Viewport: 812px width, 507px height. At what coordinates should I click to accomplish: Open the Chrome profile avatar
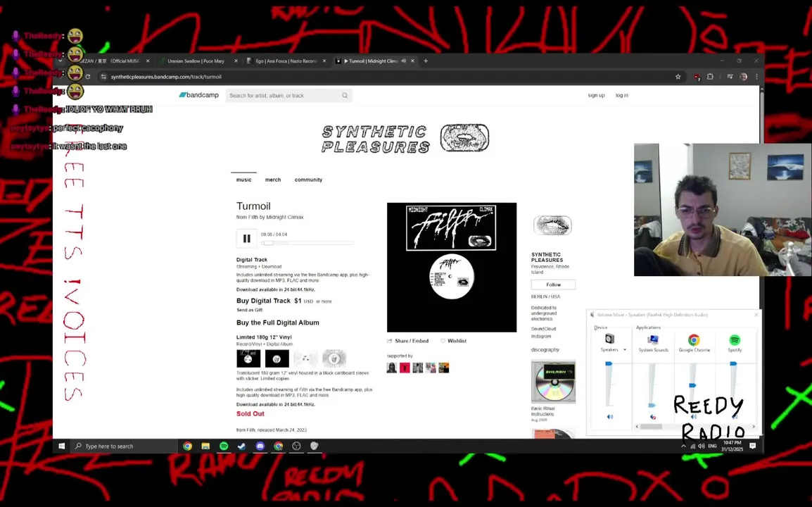coord(744,77)
